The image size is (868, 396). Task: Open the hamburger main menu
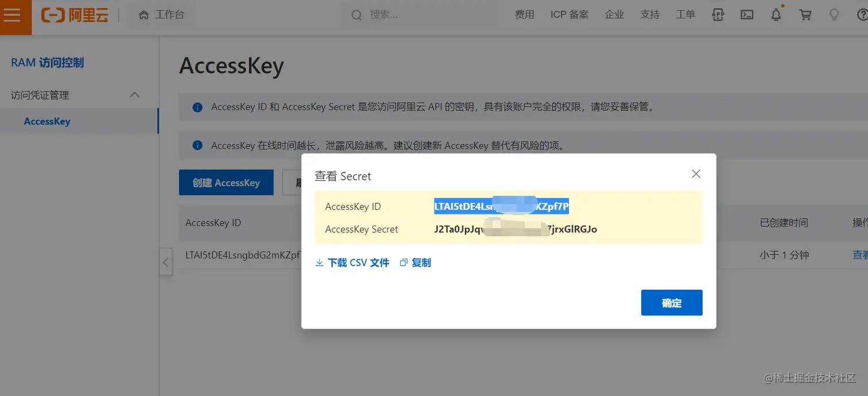(12, 15)
